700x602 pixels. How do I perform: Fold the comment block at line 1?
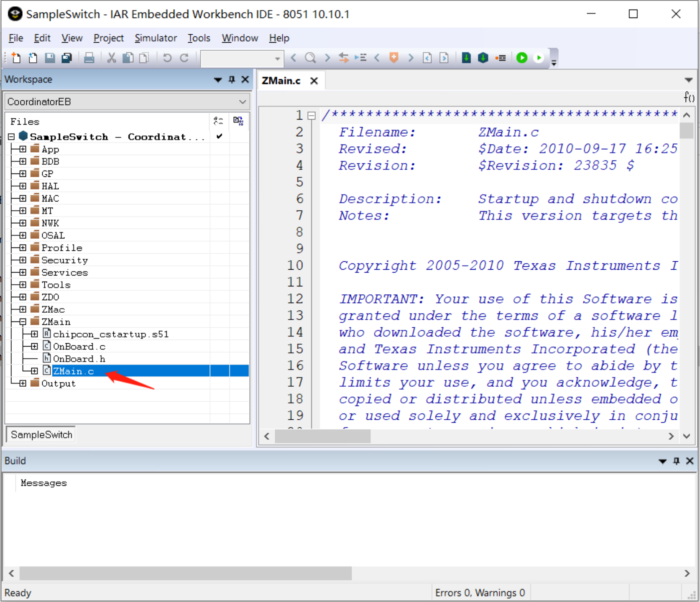312,116
